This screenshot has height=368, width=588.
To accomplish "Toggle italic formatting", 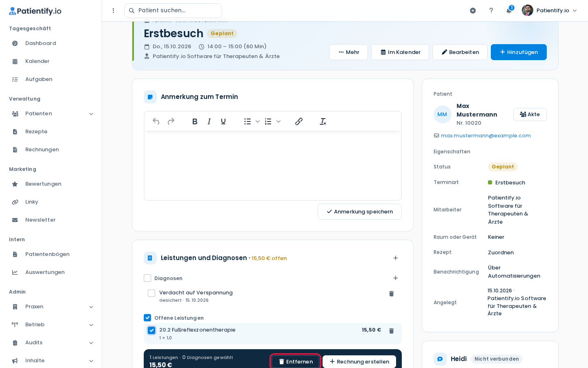I will click(x=209, y=121).
